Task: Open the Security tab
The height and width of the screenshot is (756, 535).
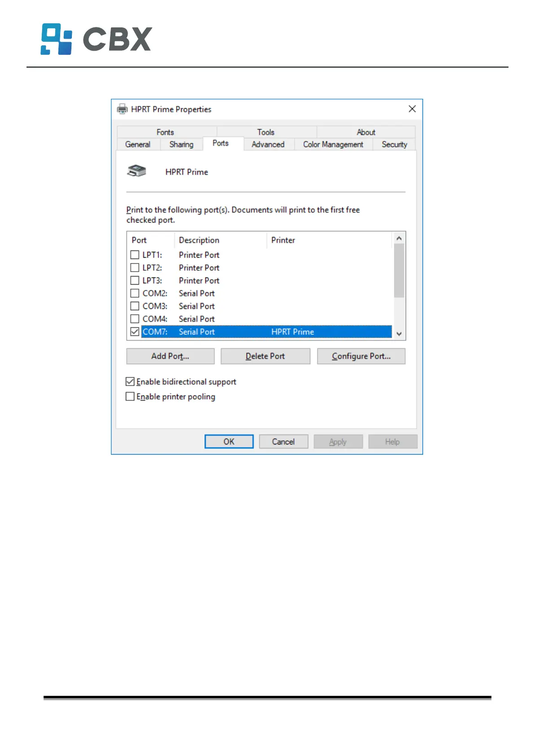Action: coord(394,144)
